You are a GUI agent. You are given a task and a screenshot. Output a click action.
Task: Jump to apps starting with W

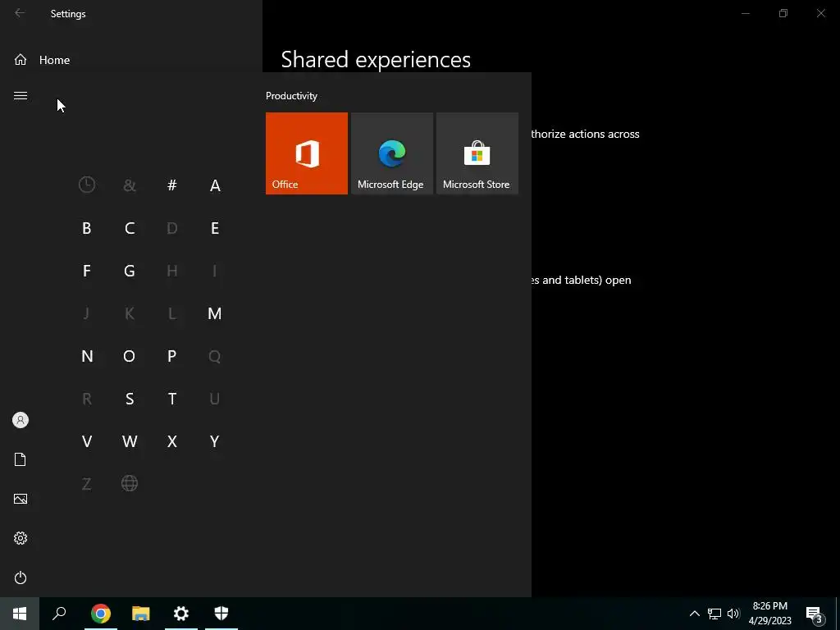[130, 441]
